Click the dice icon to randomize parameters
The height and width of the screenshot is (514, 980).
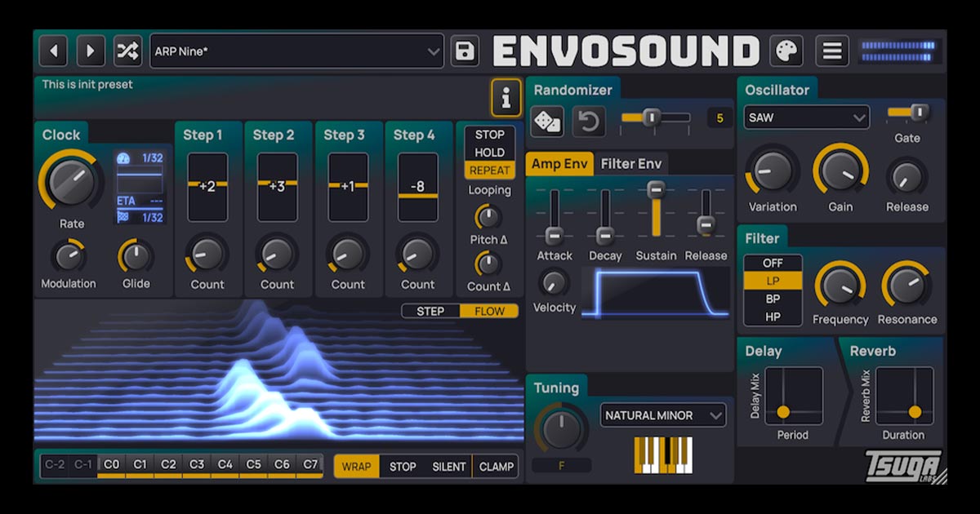(548, 121)
